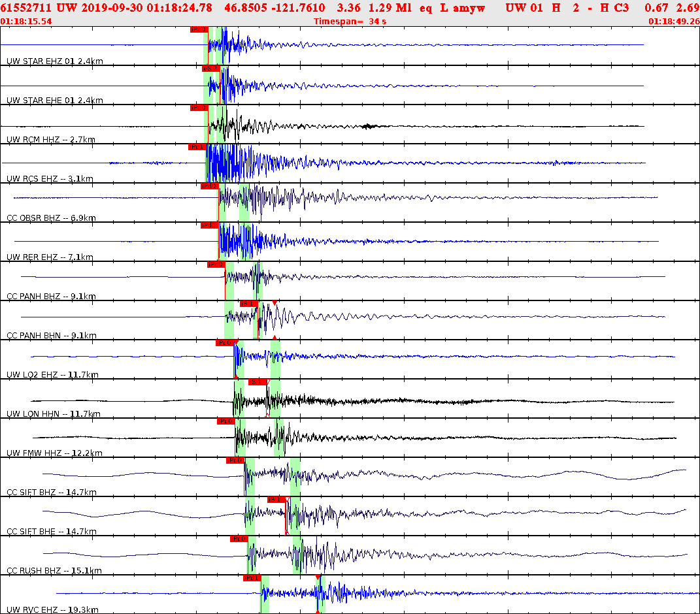Select the red triangle marker on PANH BHN
This screenshot has width=700, height=614.
[274, 302]
